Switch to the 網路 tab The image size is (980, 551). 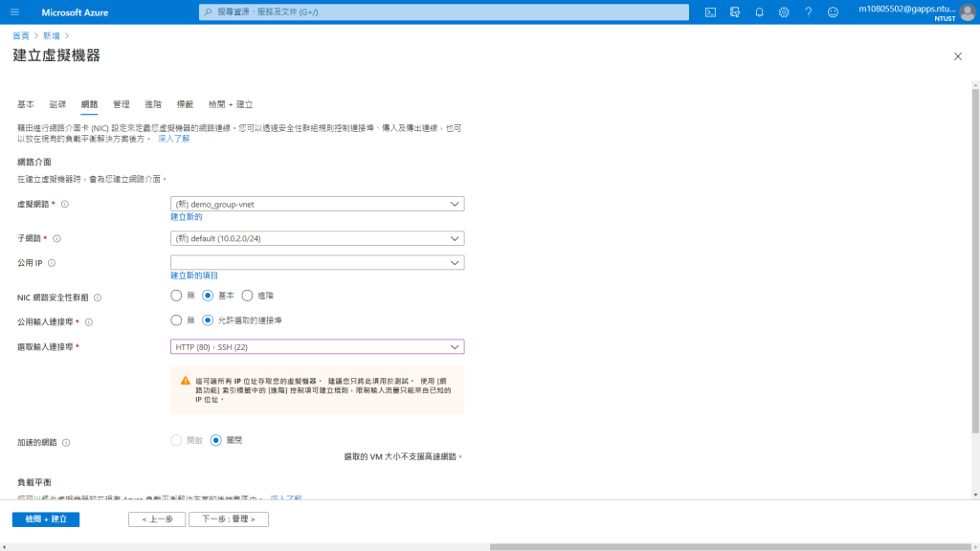pos(89,104)
